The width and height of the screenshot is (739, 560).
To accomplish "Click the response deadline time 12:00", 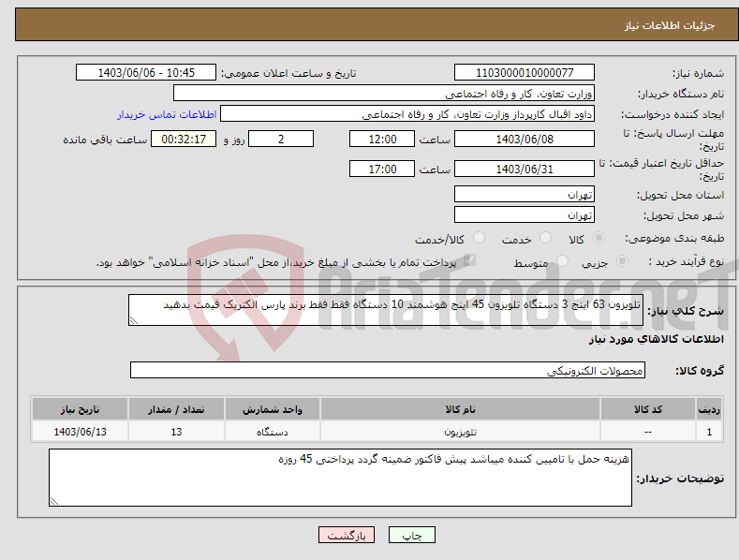I will pos(382,139).
